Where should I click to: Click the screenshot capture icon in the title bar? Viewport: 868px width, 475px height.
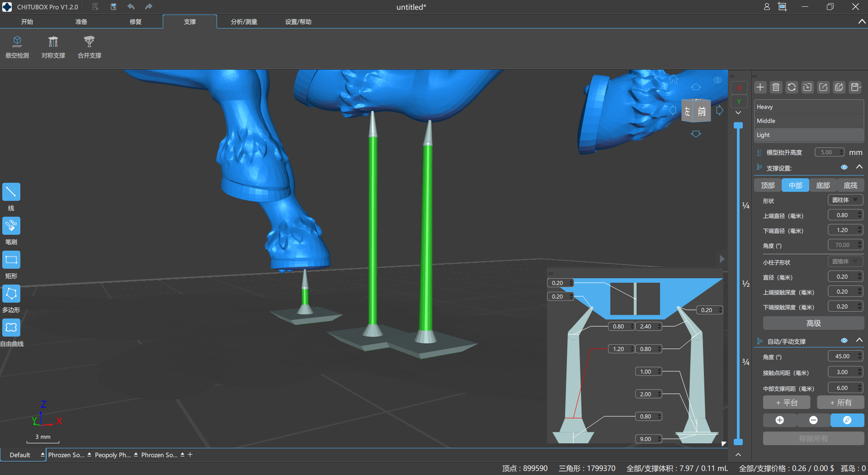[x=783, y=7]
